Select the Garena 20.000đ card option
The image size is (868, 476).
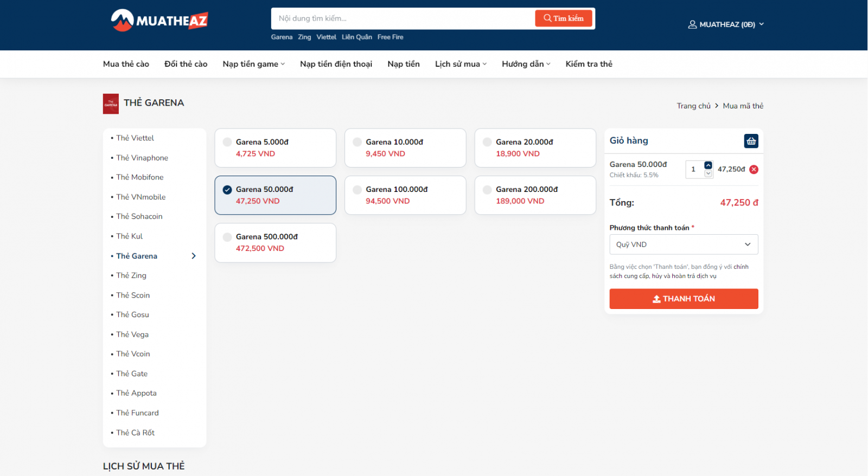coord(535,147)
